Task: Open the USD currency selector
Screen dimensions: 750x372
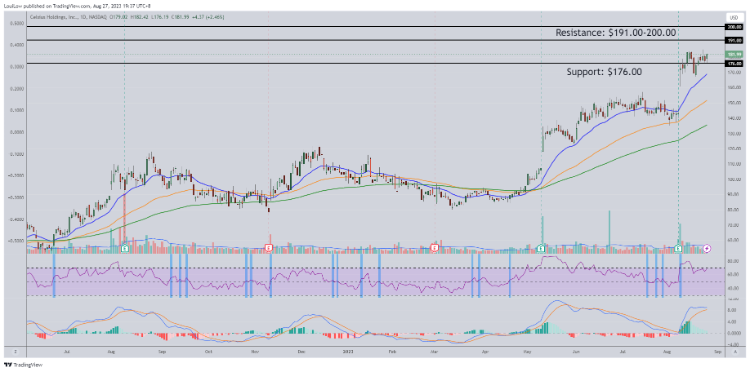Action: (x=734, y=17)
